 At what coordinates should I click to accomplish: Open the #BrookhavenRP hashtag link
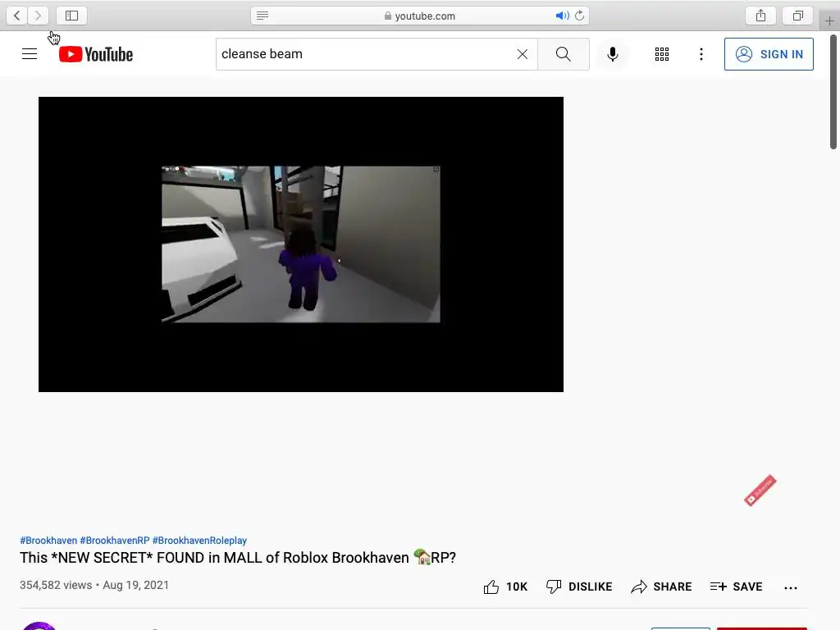[115, 541]
